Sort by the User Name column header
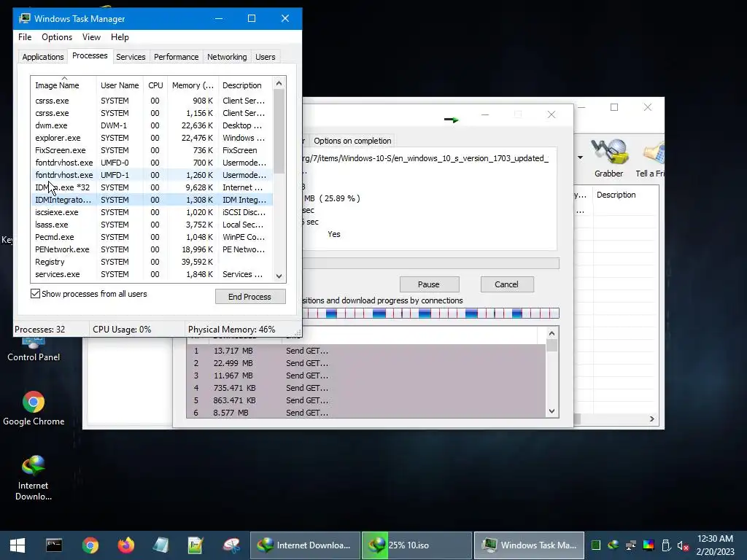Viewport: 747px width, 560px height. pyautogui.click(x=120, y=85)
